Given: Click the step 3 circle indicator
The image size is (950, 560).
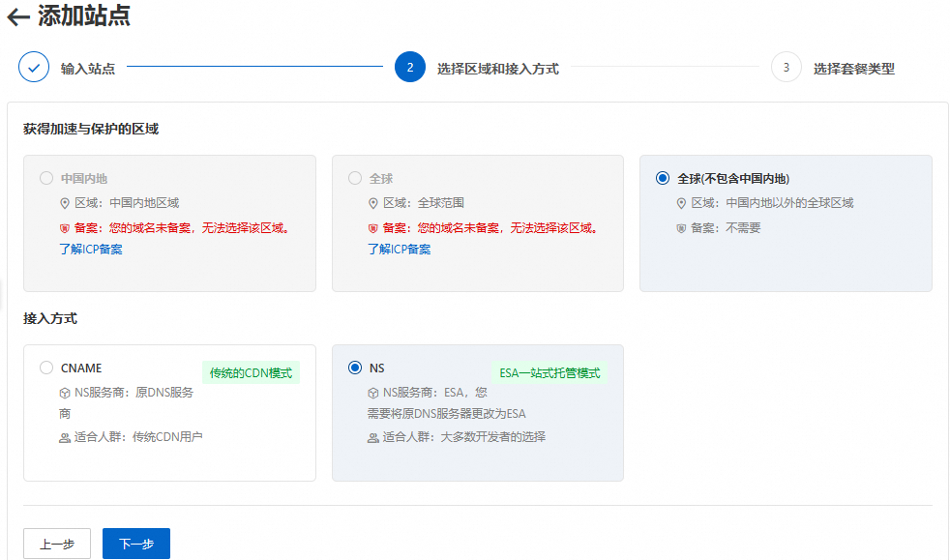Looking at the screenshot, I should tap(787, 68).
